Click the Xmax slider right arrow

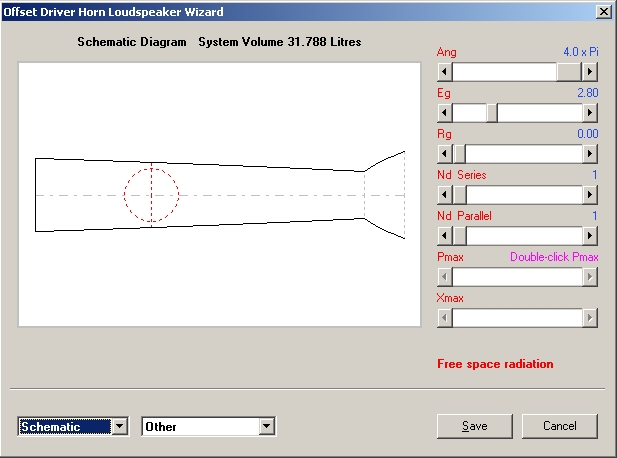pos(589,318)
